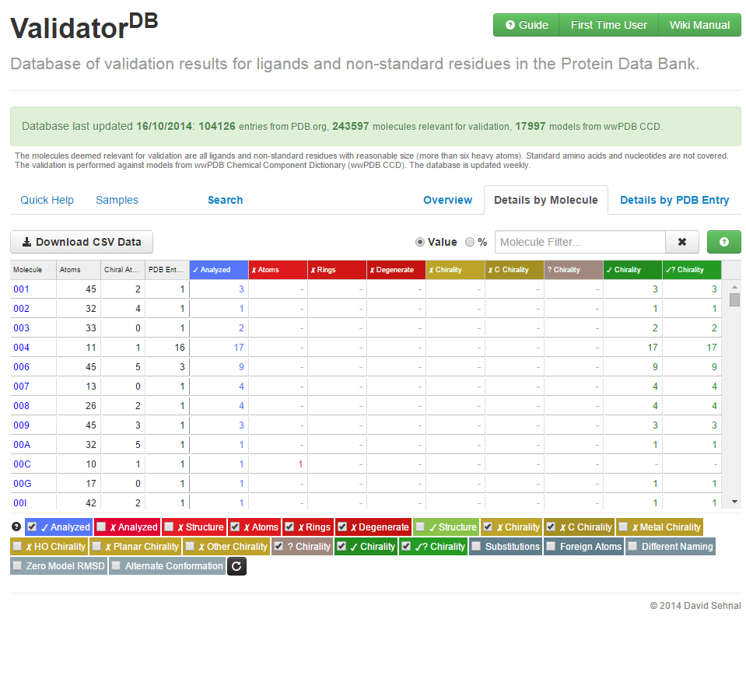Screen dimensions: 746x700
Task: Enable the green ✓ Structure checkbox
Action: pos(420,527)
